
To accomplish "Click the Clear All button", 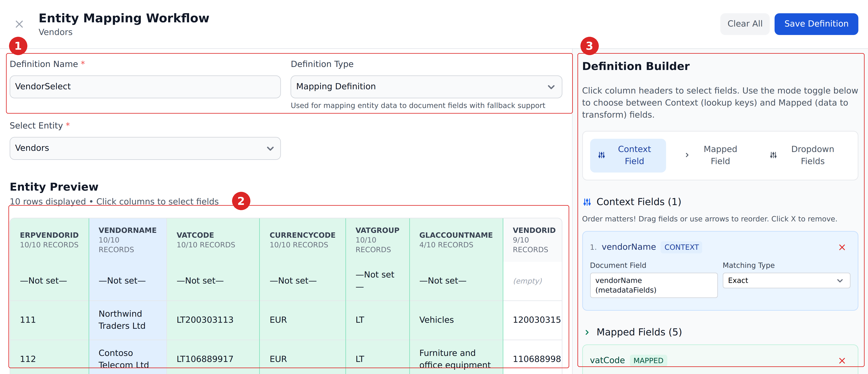I will pos(745,24).
